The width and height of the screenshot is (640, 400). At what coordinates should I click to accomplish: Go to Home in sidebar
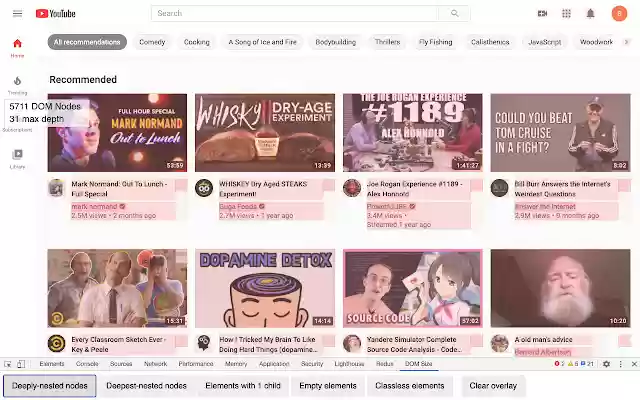pyautogui.click(x=17, y=48)
